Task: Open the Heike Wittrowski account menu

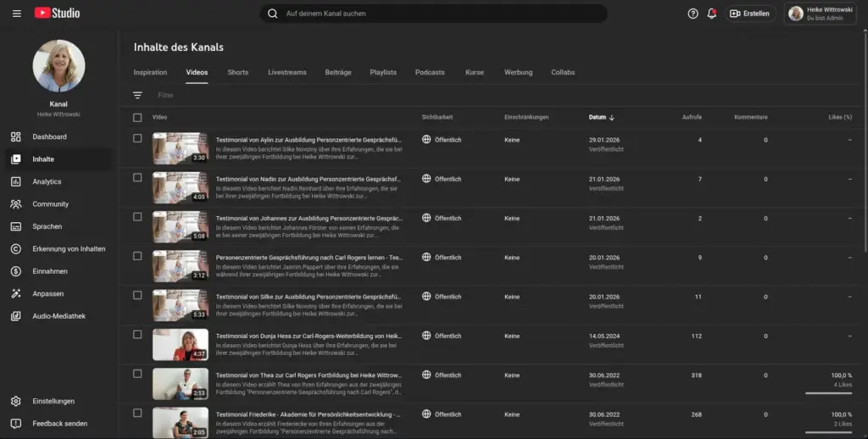Action: 821,14
